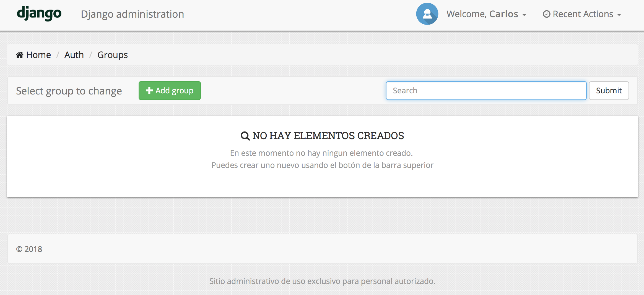This screenshot has width=644, height=295.
Task: Click the clock icon beside Recent Actions
Action: [x=546, y=14]
